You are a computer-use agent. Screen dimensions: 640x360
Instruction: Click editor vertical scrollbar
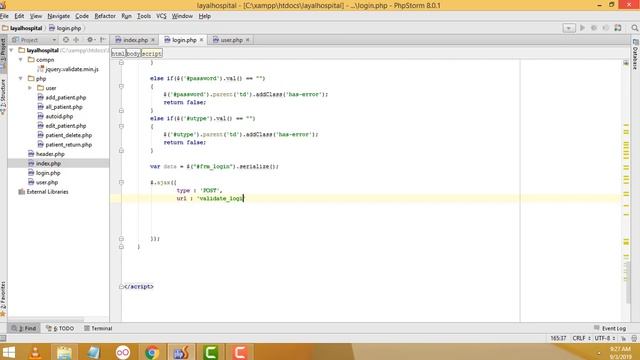pos(629,282)
